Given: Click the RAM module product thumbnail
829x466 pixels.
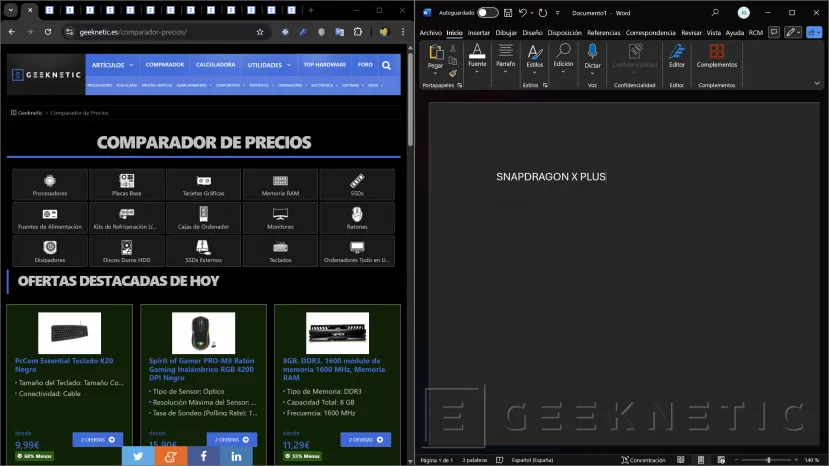Looking at the screenshot, I should coord(337,333).
